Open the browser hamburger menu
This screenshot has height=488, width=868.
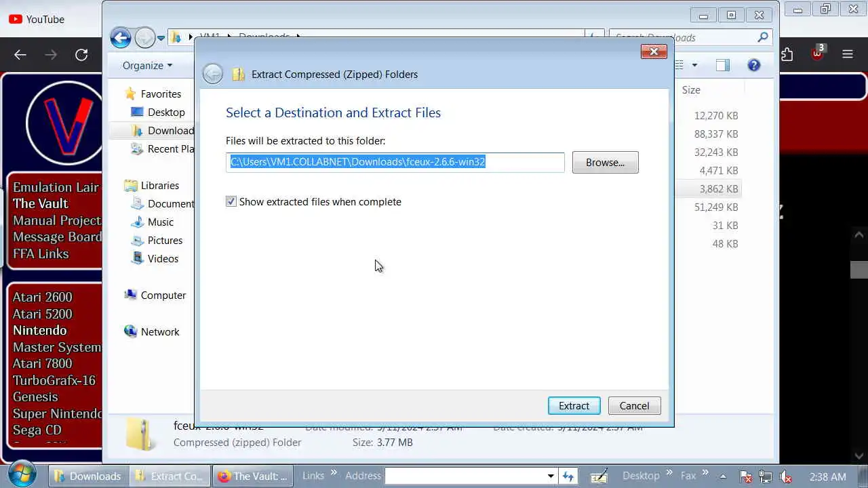(847, 55)
